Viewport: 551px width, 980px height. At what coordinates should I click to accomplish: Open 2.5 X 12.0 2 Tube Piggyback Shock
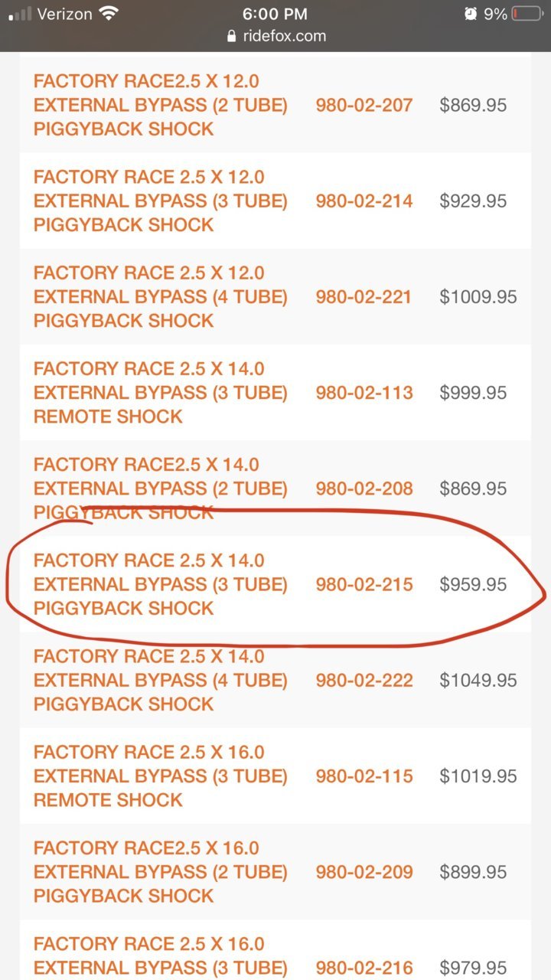click(x=161, y=105)
